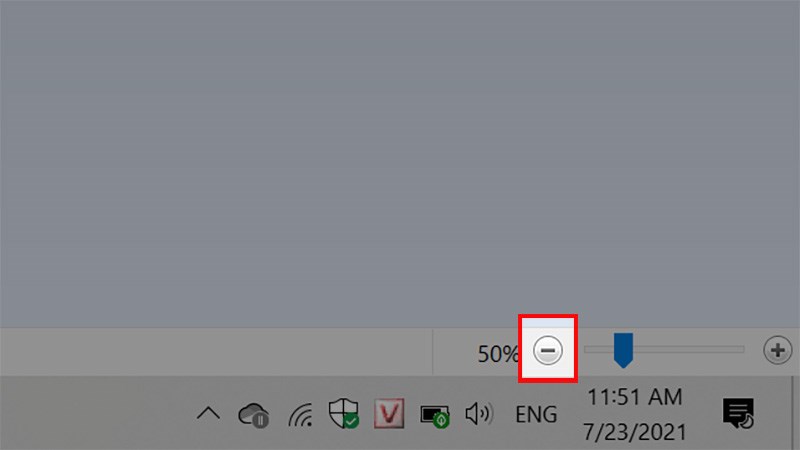
Task: Click the zoom slider track left of handle
Action: point(598,349)
